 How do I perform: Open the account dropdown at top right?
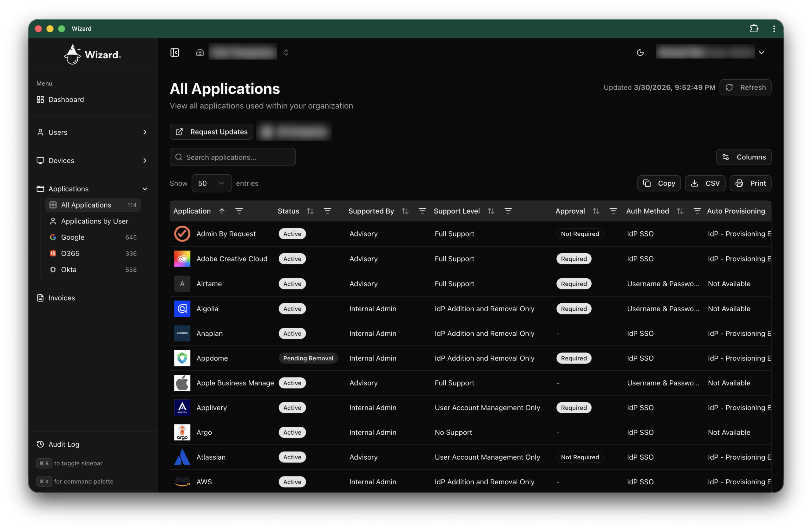click(x=762, y=52)
